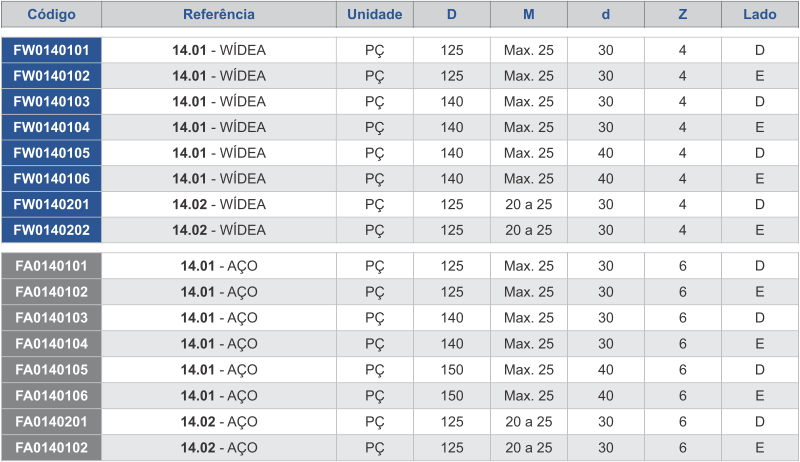The height and width of the screenshot is (462, 800).
Task: Select product code FW0140101
Action: pos(52,50)
